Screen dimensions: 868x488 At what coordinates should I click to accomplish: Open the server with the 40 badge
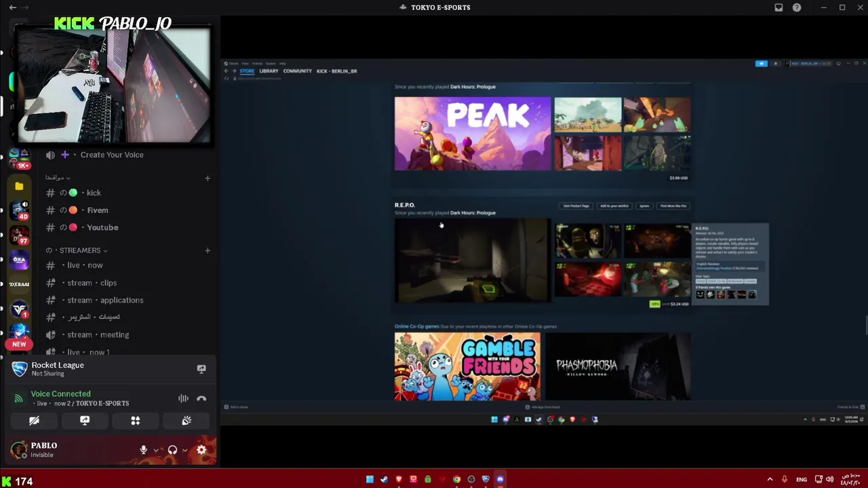(19, 210)
